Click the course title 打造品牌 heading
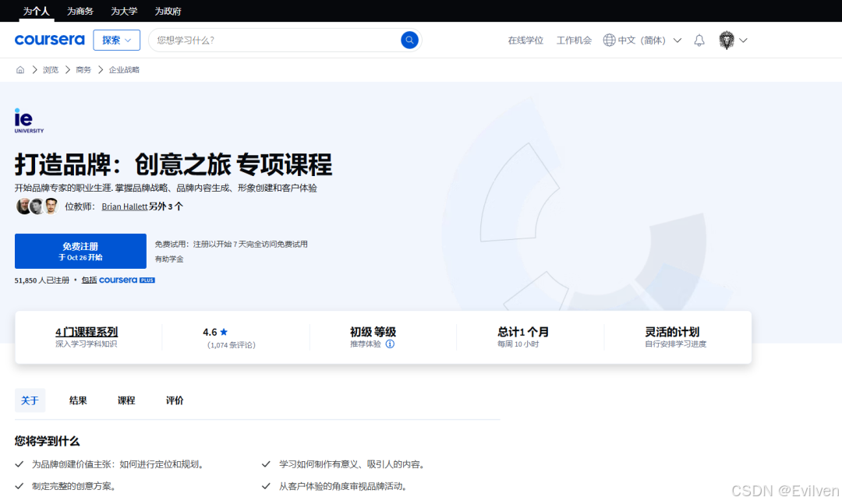 173,164
